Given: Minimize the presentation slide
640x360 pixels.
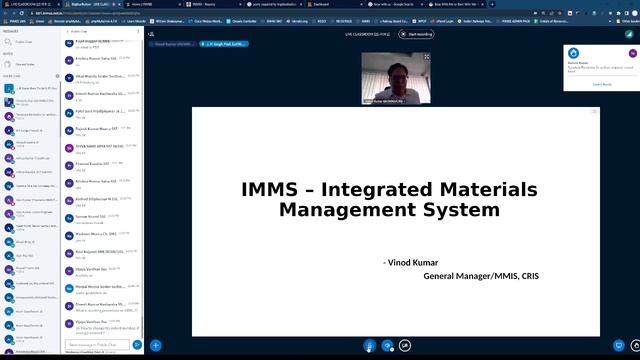Looking at the screenshot, I should [x=594, y=111].
